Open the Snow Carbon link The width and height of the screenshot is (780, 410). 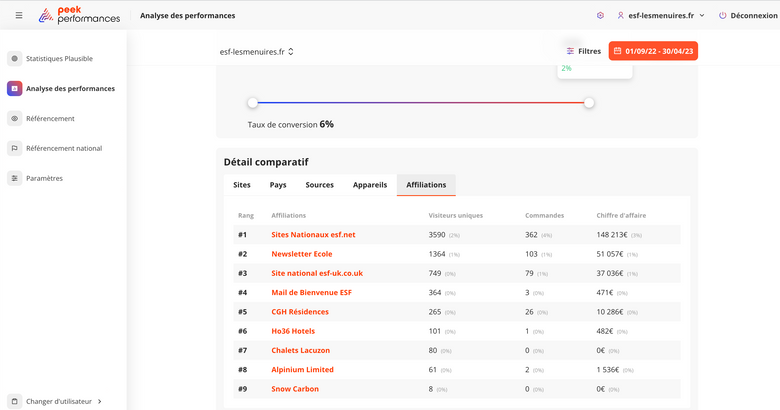295,389
